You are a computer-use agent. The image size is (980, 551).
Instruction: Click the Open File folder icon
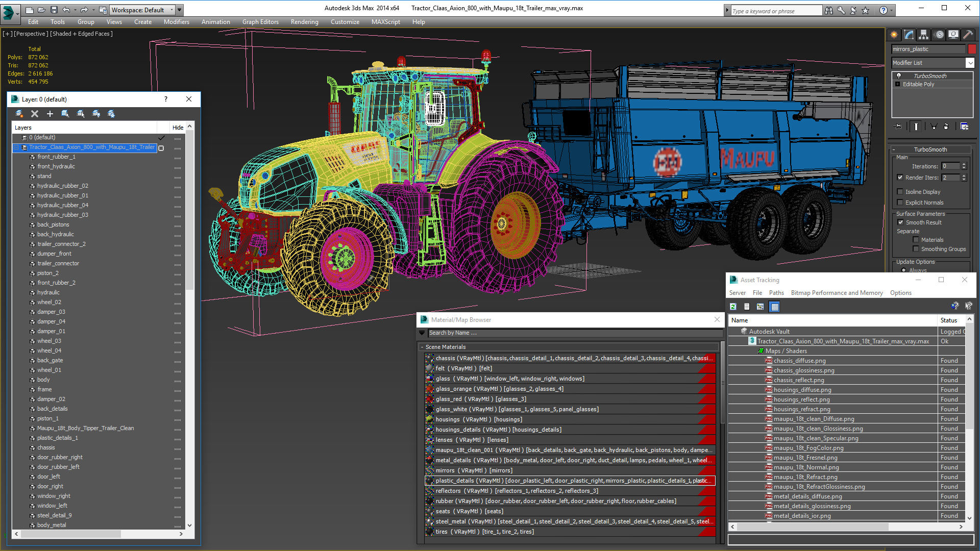(41, 10)
